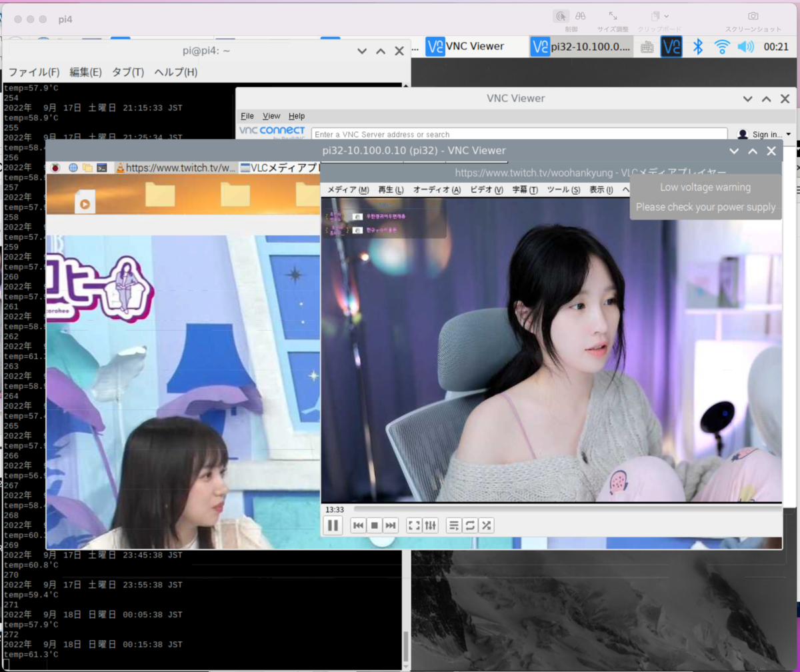This screenshot has height=672, width=800.
Task: Click the 00:21 clock on pi4 panel
Action: tap(776, 47)
